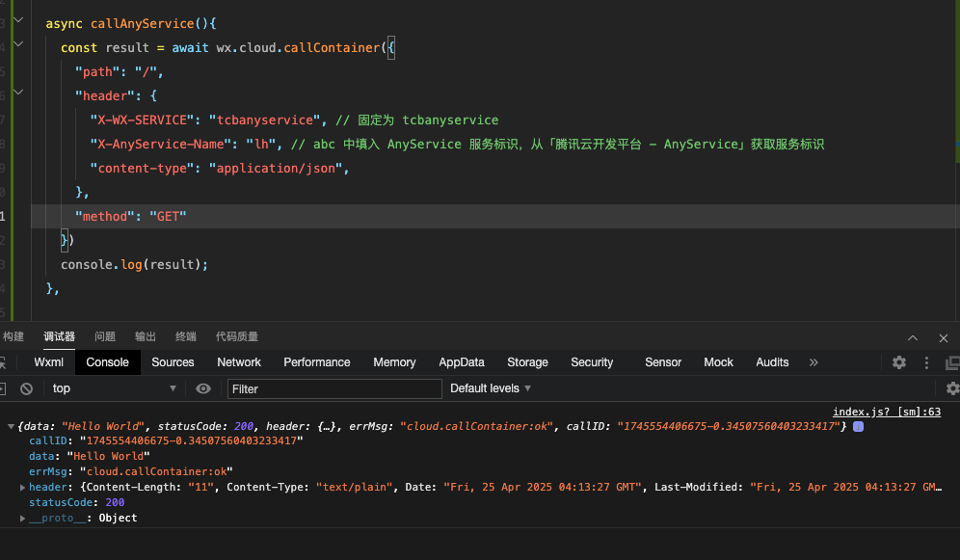Expand the __proto__ entry
The height and width of the screenshot is (560, 960).
tap(23, 519)
